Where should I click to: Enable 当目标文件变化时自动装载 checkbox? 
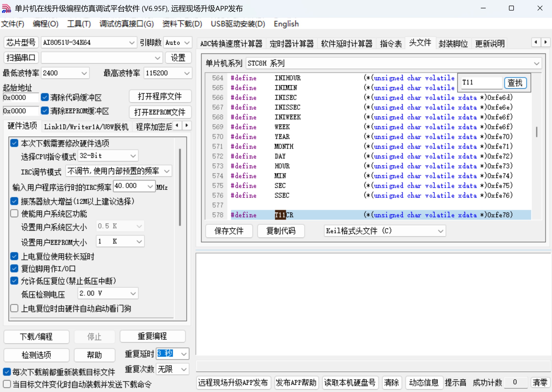pyautogui.click(x=7, y=384)
